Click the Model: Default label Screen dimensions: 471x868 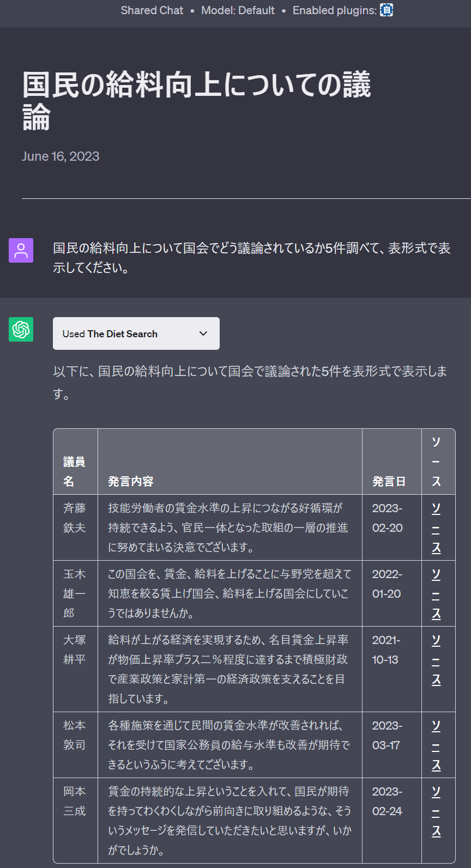coord(238,10)
